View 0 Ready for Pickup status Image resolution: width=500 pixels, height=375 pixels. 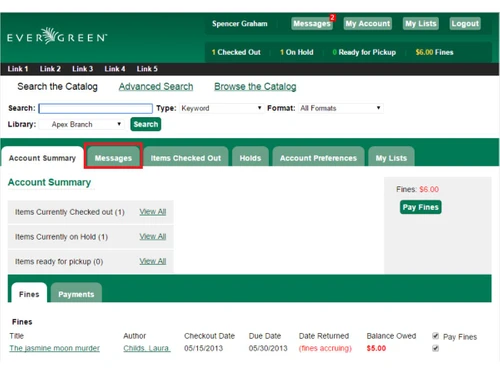click(364, 52)
